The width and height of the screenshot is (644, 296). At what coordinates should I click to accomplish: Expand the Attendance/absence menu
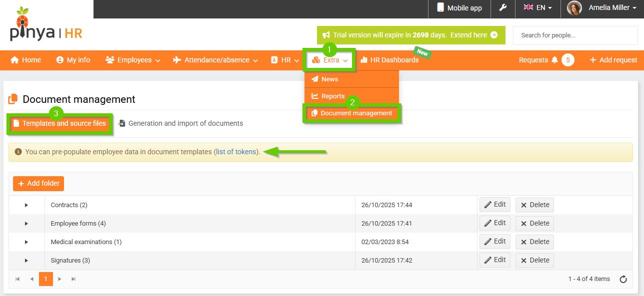tap(215, 60)
